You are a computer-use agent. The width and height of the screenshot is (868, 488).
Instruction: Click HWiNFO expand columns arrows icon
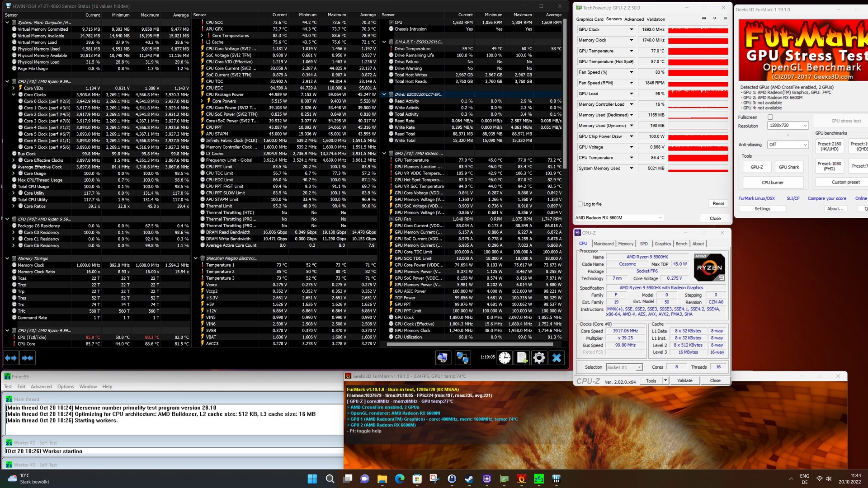tap(11, 358)
